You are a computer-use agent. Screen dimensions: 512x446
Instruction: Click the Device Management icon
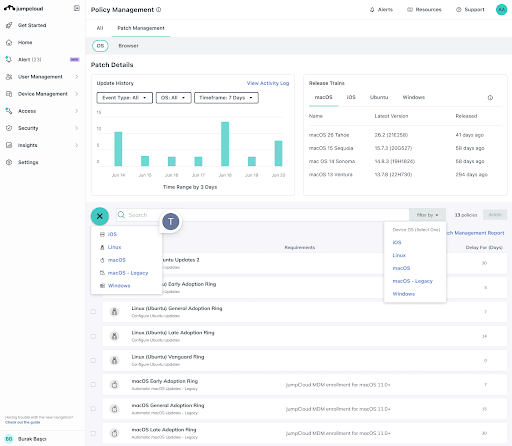point(9,94)
